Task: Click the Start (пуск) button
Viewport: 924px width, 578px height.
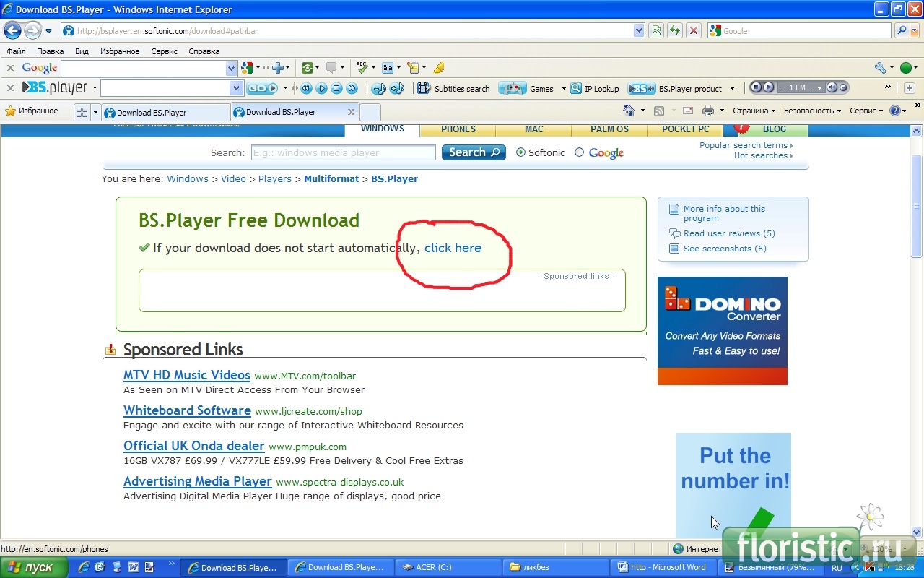Action: coord(34,567)
